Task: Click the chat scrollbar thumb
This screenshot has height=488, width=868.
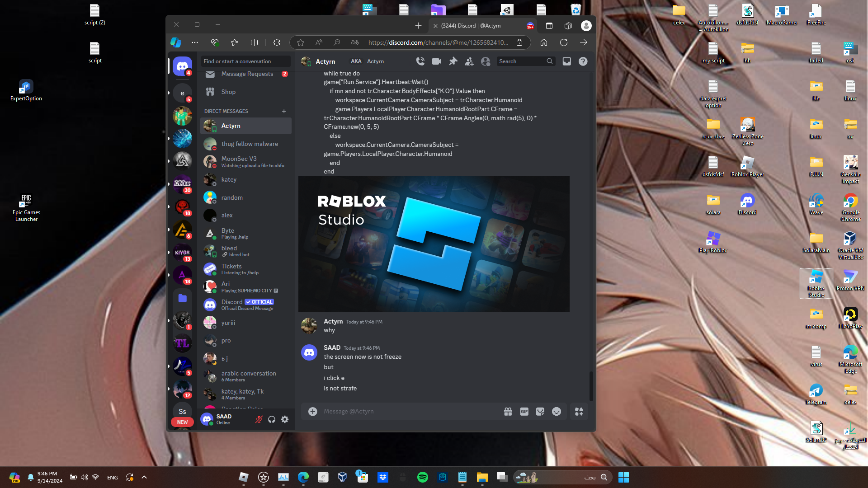Action: pyautogui.click(x=591, y=386)
